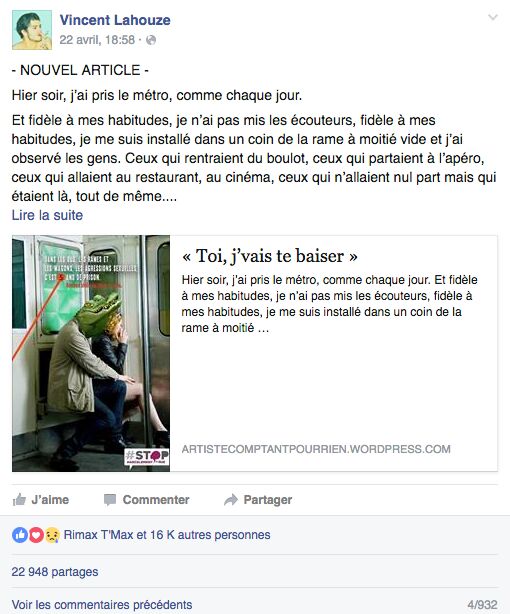
Task: Open the metro crocodile article thumbnail
Action: pyautogui.click(x=91, y=353)
